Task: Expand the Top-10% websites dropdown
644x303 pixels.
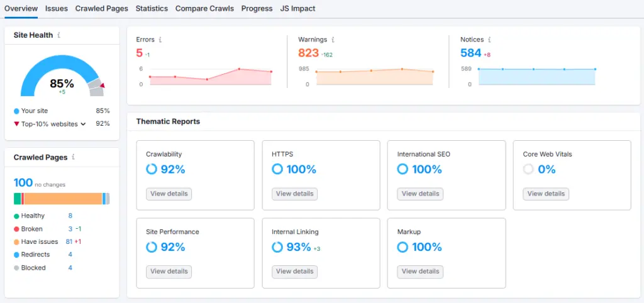Action: [82, 124]
